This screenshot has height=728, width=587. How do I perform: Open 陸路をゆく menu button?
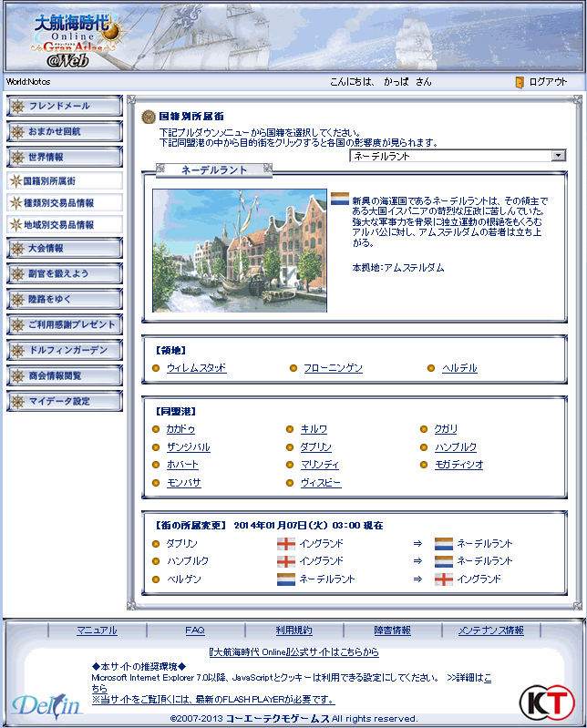coord(65,300)
